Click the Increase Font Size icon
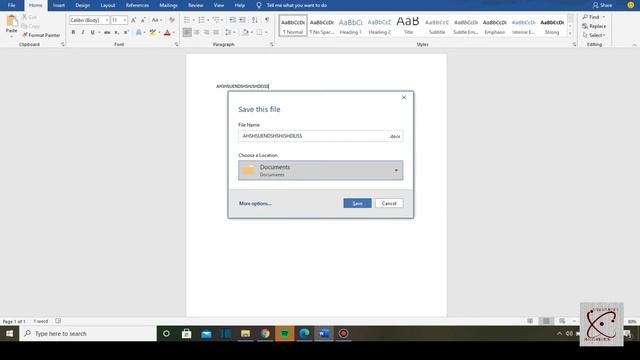Image resolution: width=640 pixels, height=360 pixels. point(133,20)
